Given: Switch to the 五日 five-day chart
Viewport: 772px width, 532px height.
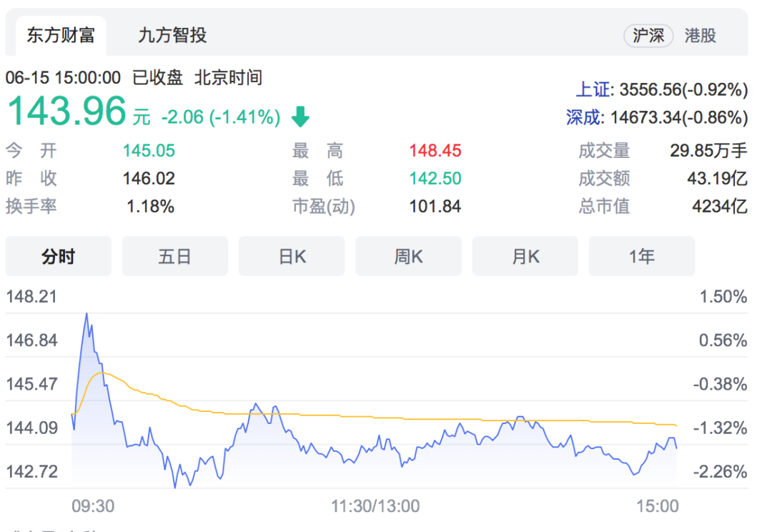Looking at the screenshot, I should coord(175,257).
